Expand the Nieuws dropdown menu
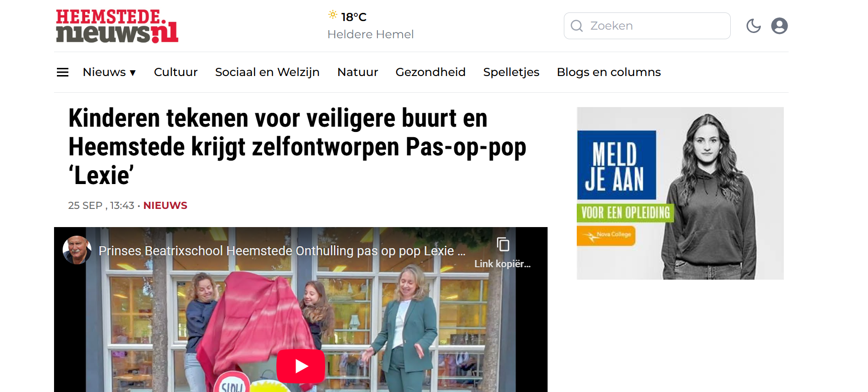 point(110,72)
